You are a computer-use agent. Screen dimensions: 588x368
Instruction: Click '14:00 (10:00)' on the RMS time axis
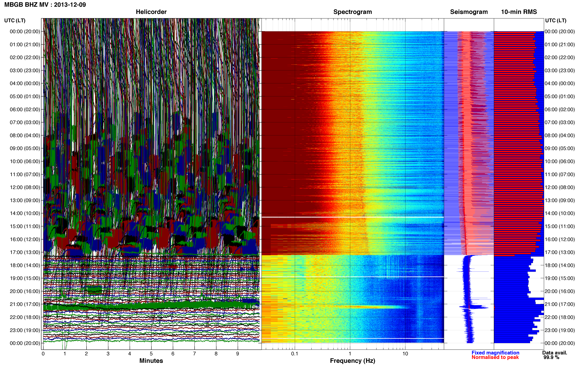coord(560,213)
